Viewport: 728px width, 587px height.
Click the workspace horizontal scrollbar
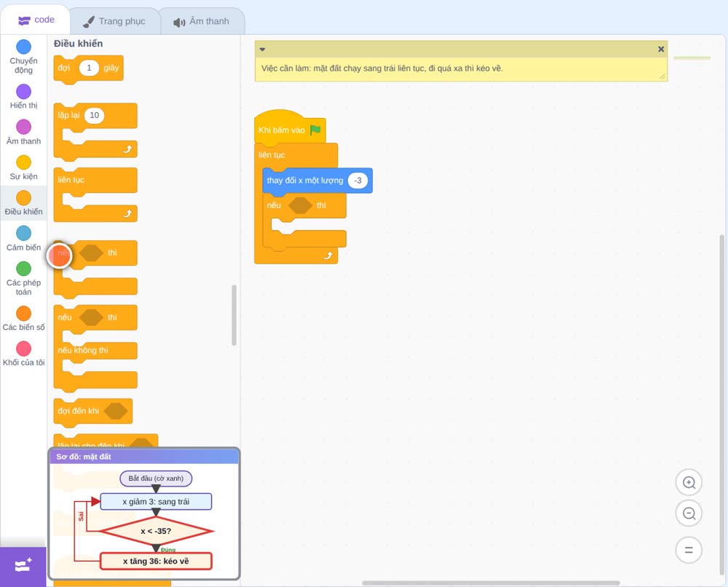click(x=491, y=583)
